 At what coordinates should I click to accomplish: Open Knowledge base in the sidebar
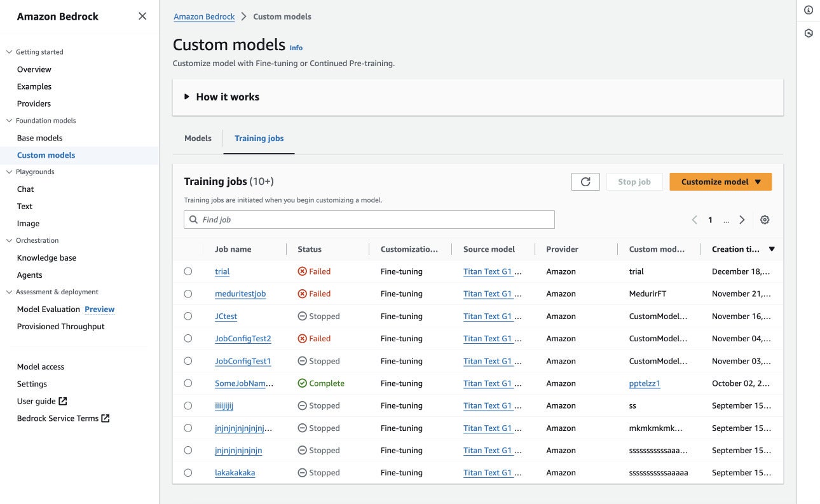[x=46, y=258]
